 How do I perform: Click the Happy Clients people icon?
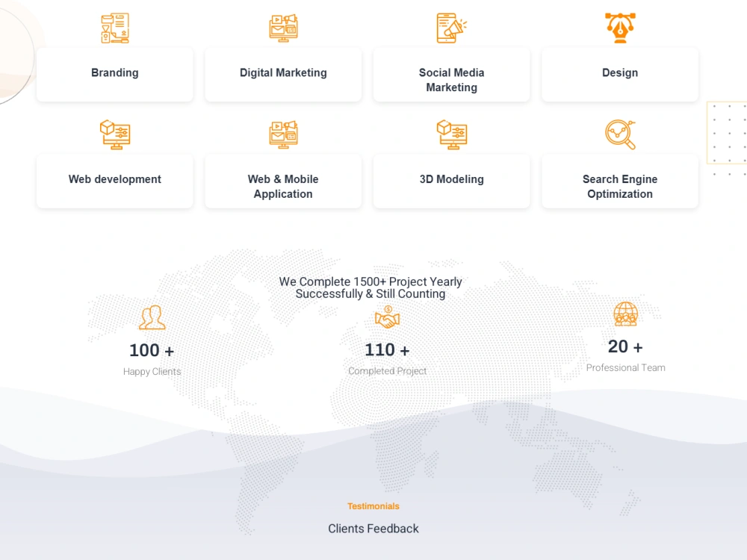pyautogui.click(x=152, y=317)
